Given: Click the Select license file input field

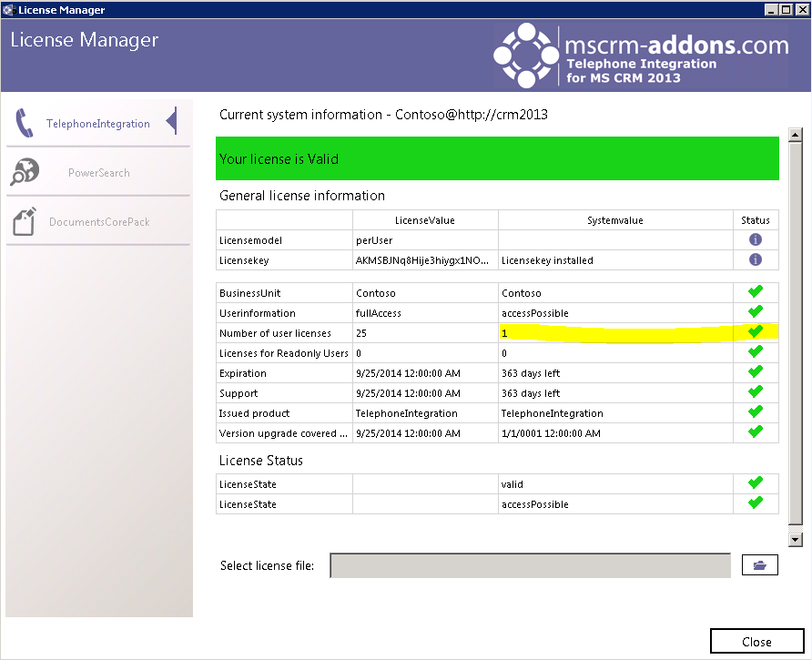Looking at the screenshot, I should tap(531, 565).
